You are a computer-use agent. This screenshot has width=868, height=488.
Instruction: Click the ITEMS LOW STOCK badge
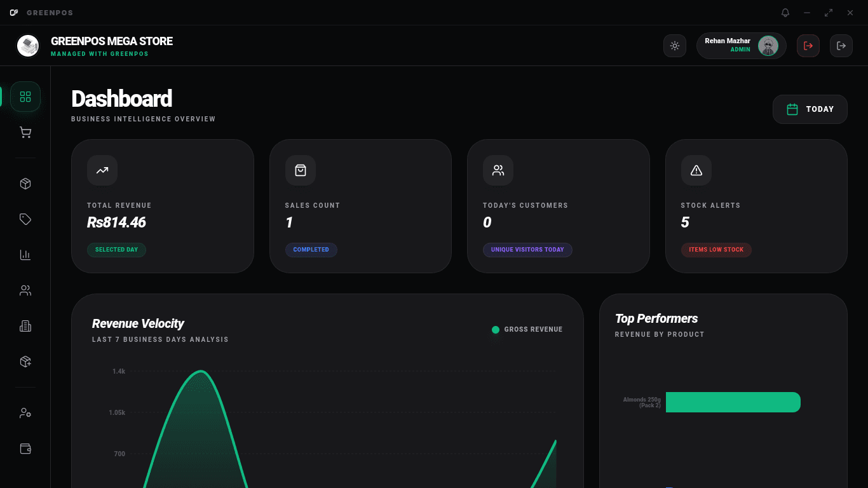pos(716,250)
